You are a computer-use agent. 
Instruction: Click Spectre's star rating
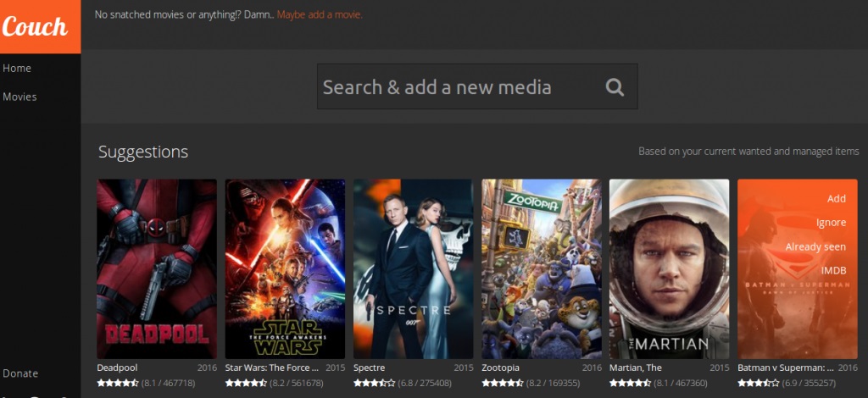click(374, 383)
